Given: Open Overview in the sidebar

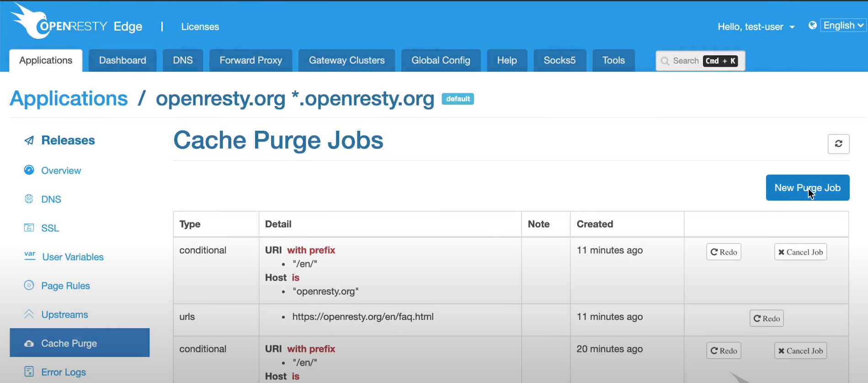Looking at the screenshot, I should pos(61,170).
